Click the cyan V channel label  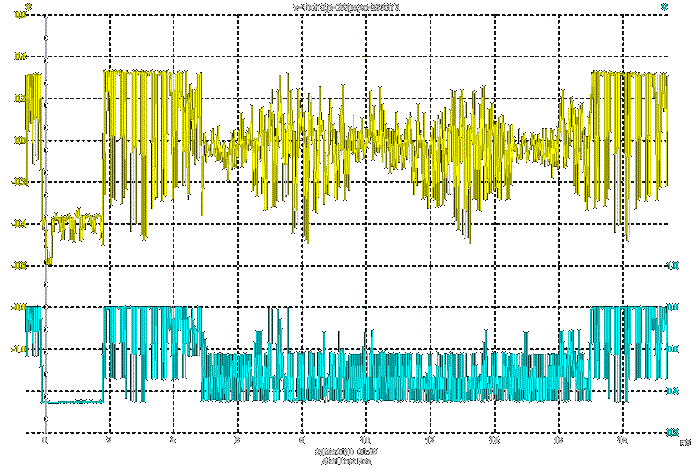[x=665, y=6]
